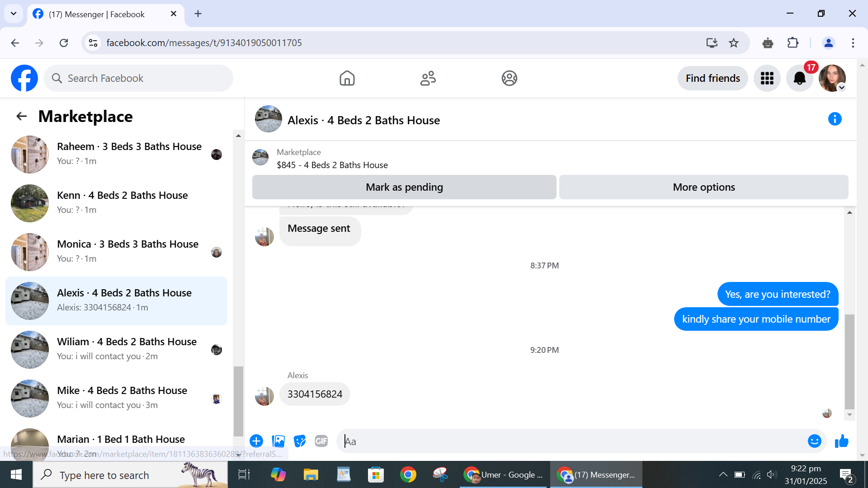868x488 pixels.
Task: Open more actions plus icon in composer
Action: [x=256, y=441]
